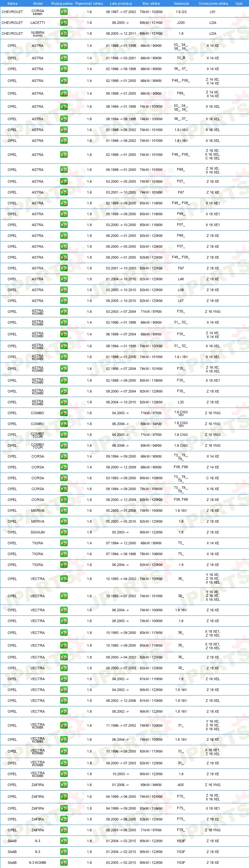The width and height of the screenshot is (249, 868).
Task: Click the Nadwozie column header
Action: pyautogui.click(x=181, y=4)
